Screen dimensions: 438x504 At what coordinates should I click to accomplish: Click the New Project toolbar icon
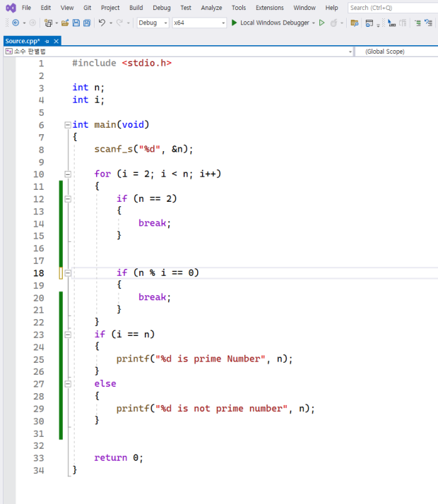[x=48, y=23]
